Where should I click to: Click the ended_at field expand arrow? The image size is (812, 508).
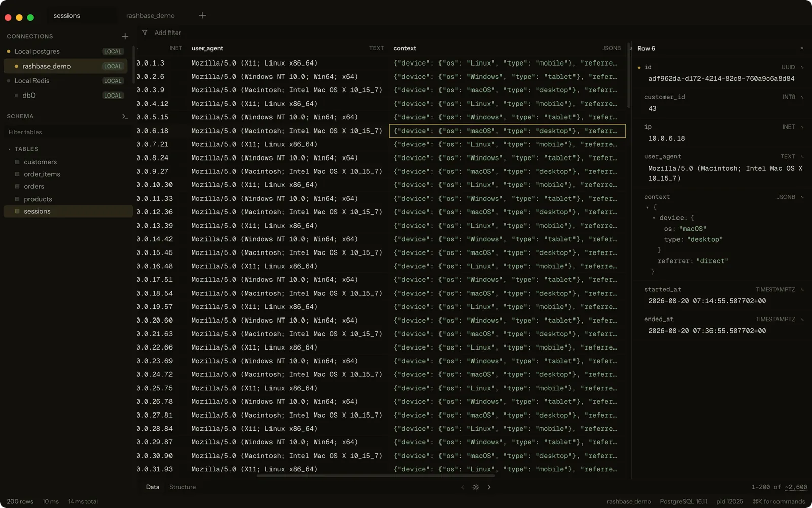point(802,320)
